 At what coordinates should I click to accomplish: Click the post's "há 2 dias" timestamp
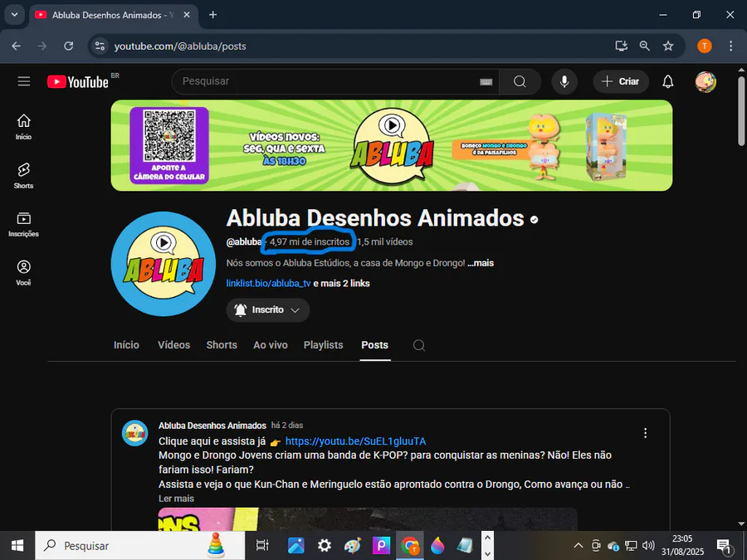pyautogui.click(x=287, y=426)
